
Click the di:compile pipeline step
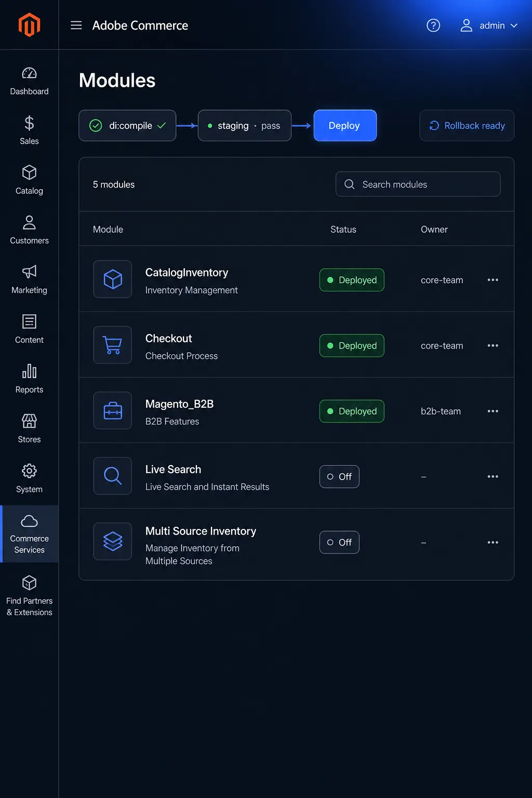pyautogui.click(x=127, y=126)
